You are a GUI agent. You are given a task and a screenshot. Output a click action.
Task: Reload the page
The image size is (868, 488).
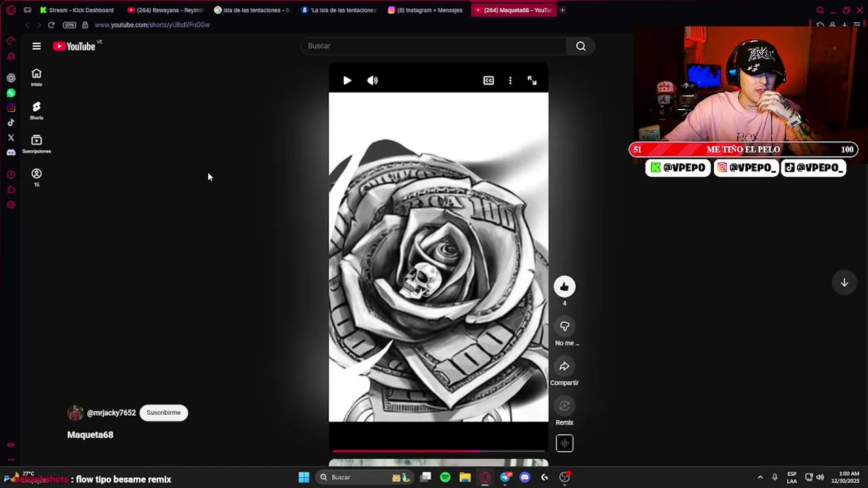click(51, 25)
